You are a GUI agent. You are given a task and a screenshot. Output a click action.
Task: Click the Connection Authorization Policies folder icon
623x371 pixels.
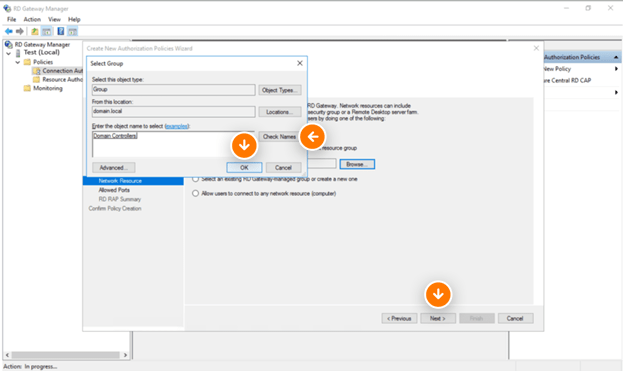pos(37,71)
